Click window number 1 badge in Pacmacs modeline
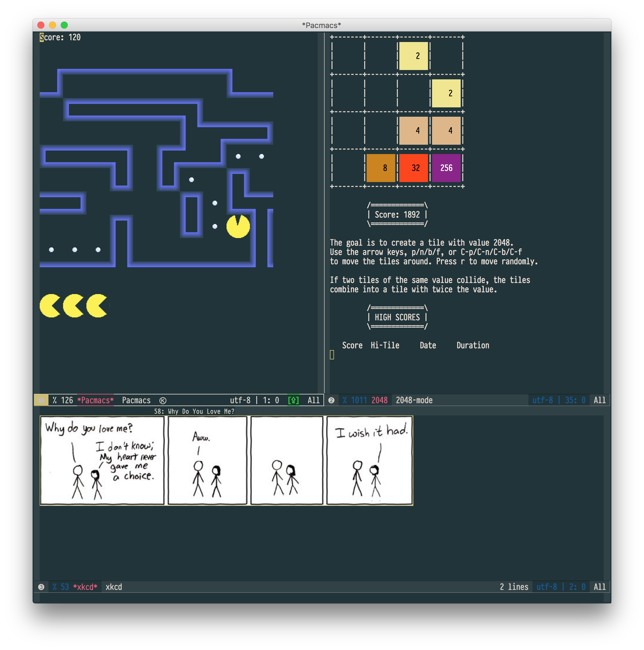This screenshot has width=644, height=650. (x=41, y=400)
